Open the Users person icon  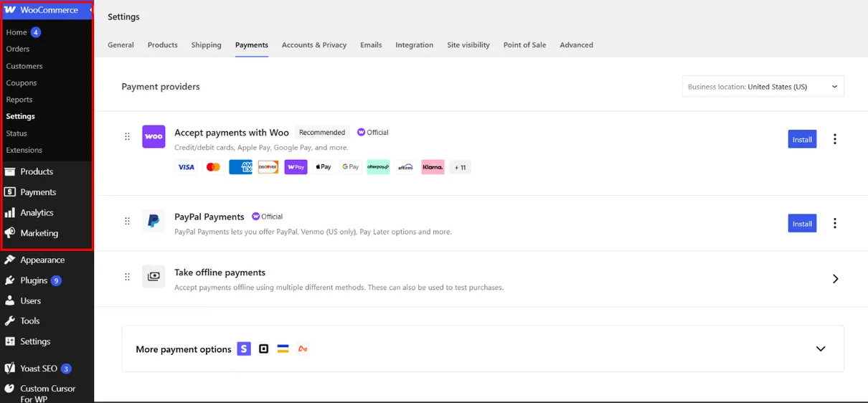pyautogui.click(x=10, y=300)
